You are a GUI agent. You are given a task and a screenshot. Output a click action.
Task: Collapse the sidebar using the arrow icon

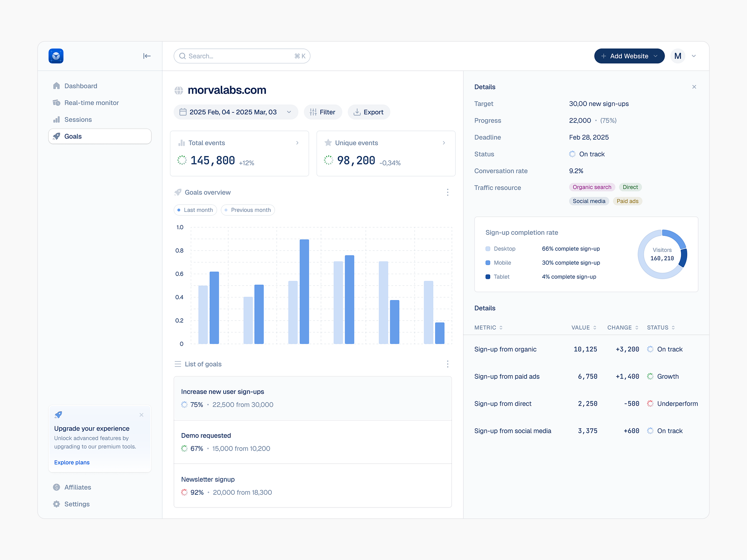[147, 56]
